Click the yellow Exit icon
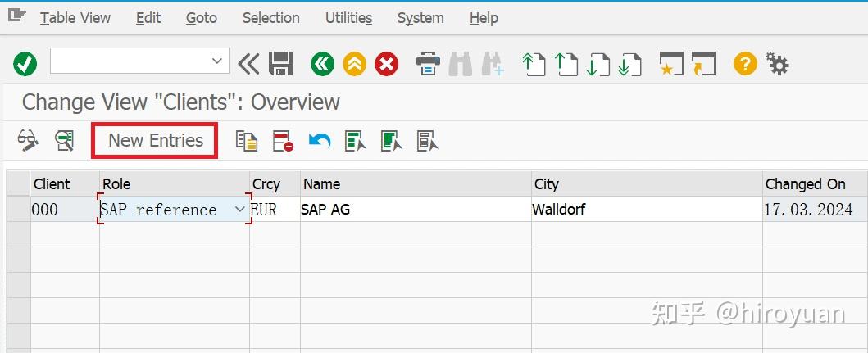Screen dimensions: 868x353 (355, 64)
